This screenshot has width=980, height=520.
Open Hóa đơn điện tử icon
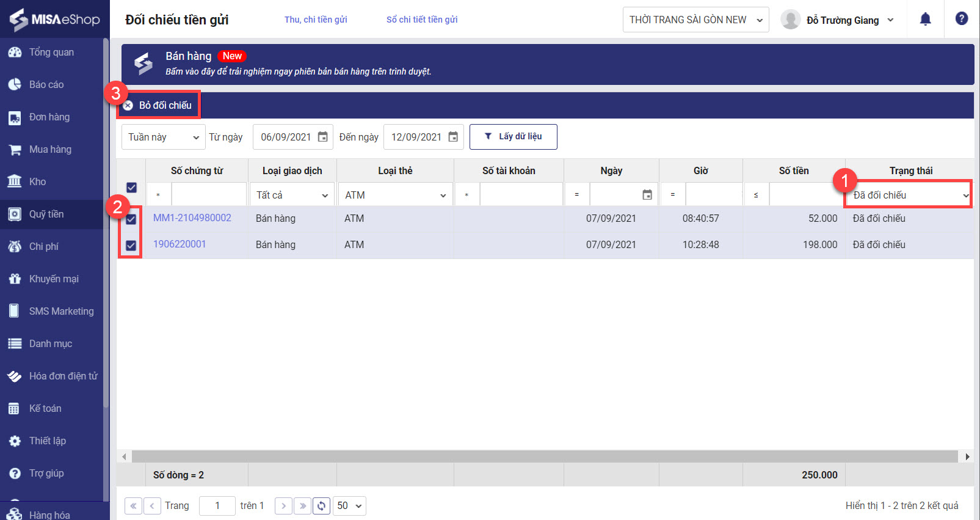coord(15,376)
